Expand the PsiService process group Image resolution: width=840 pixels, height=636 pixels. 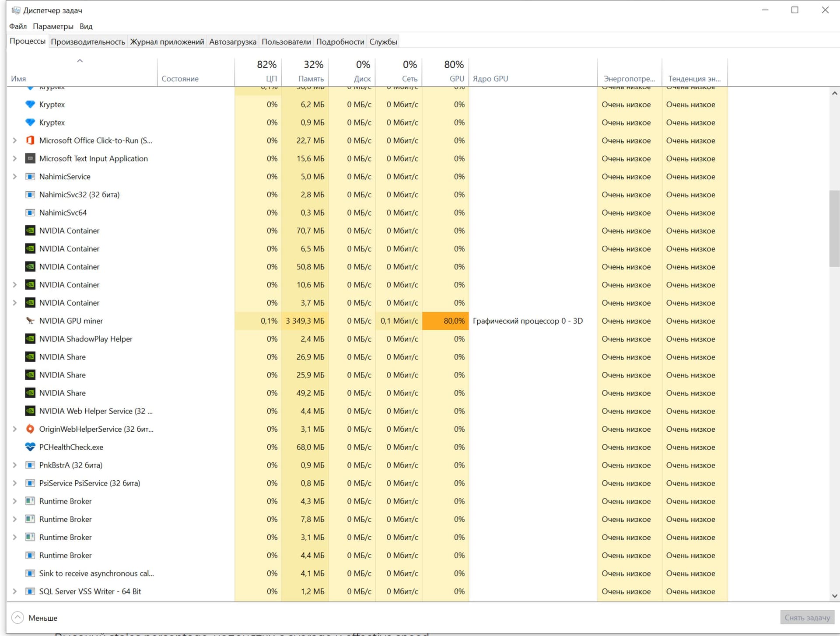tap(14, 483)
